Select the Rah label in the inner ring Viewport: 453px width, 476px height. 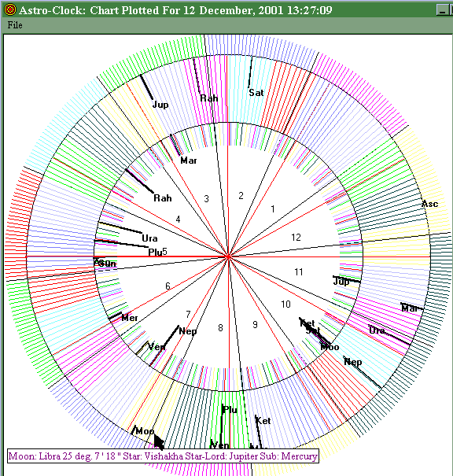pos(163,198)
